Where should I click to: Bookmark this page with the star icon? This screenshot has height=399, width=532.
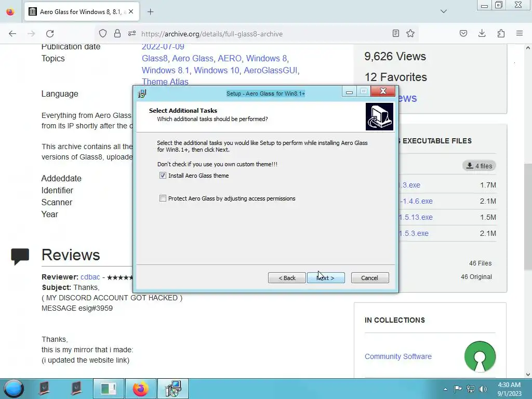410,33
